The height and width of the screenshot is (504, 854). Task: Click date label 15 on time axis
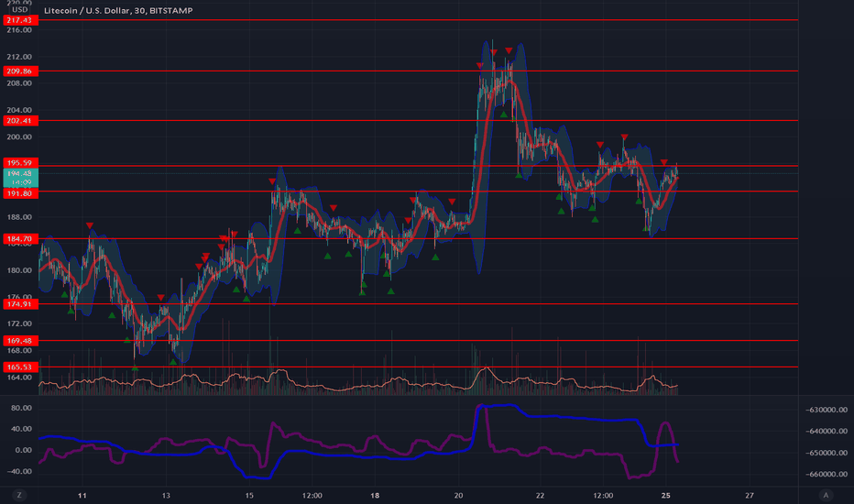(x=249, y=495)
